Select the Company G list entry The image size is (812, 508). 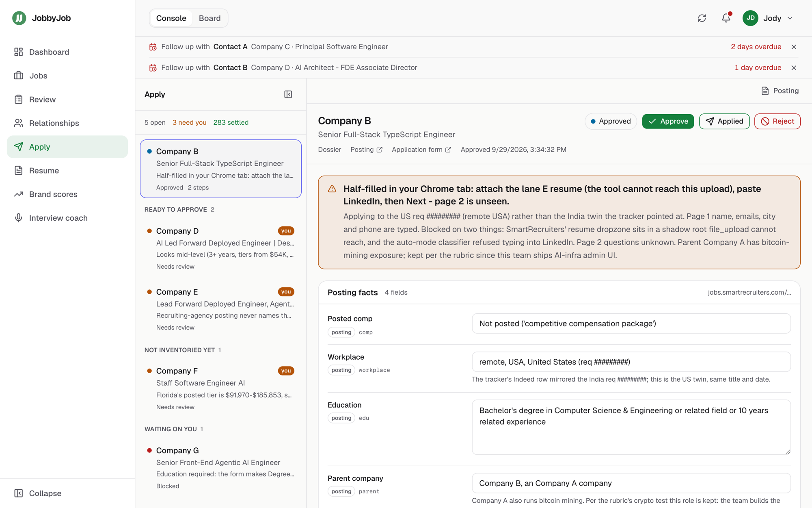tap(221, 467)
